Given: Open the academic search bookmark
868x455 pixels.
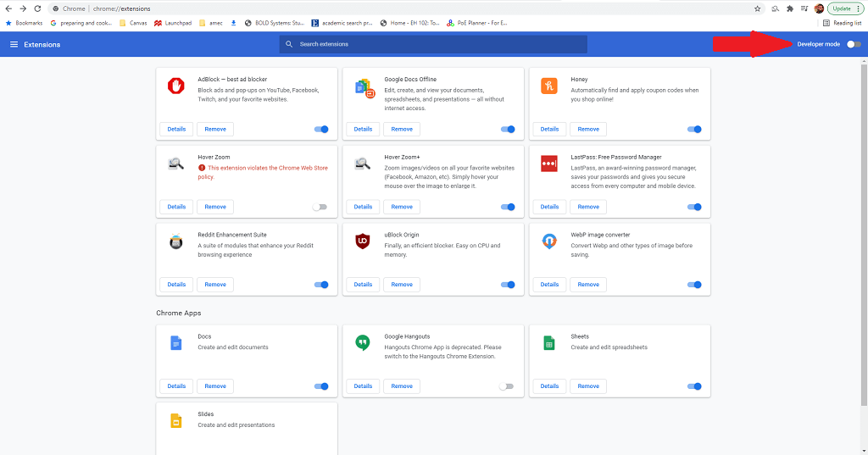Looking at the screenshot, I should click(342, 23).
